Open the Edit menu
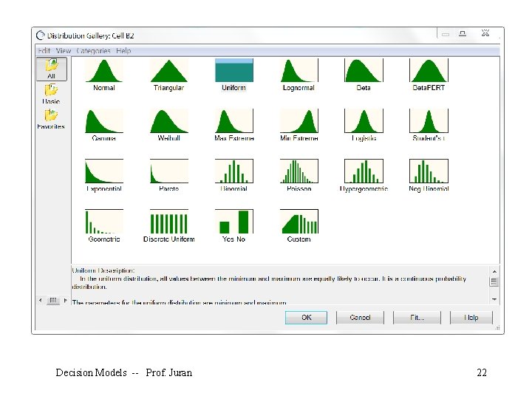 tap(44, 51)
